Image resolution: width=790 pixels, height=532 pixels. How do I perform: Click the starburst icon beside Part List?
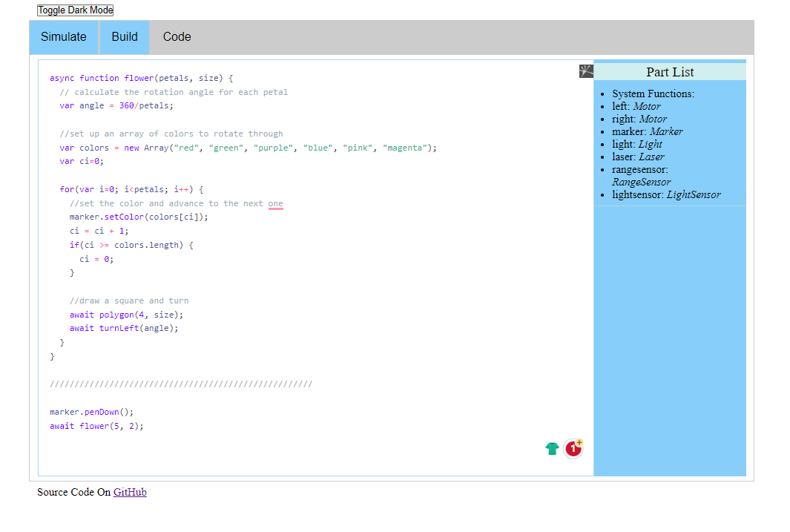point(586,71)
